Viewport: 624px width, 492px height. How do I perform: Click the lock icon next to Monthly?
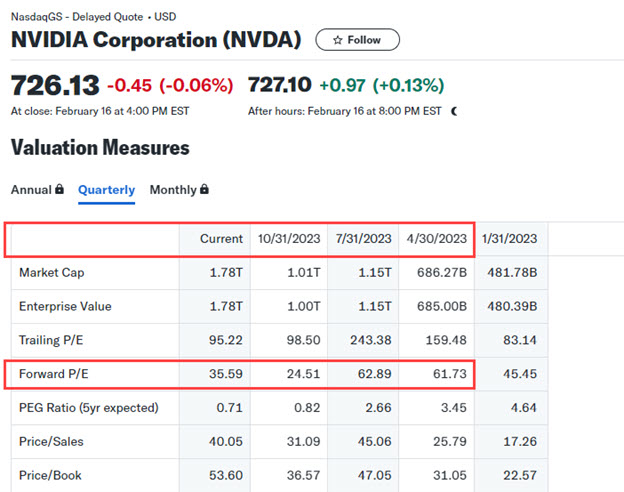coord(204,189)
